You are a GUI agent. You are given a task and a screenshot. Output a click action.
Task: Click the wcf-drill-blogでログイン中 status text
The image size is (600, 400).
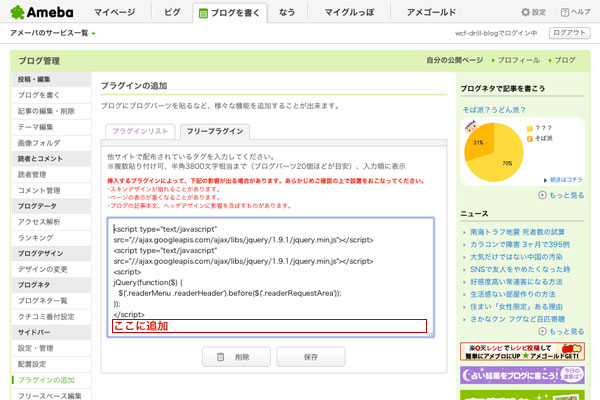tap(496, 33)
